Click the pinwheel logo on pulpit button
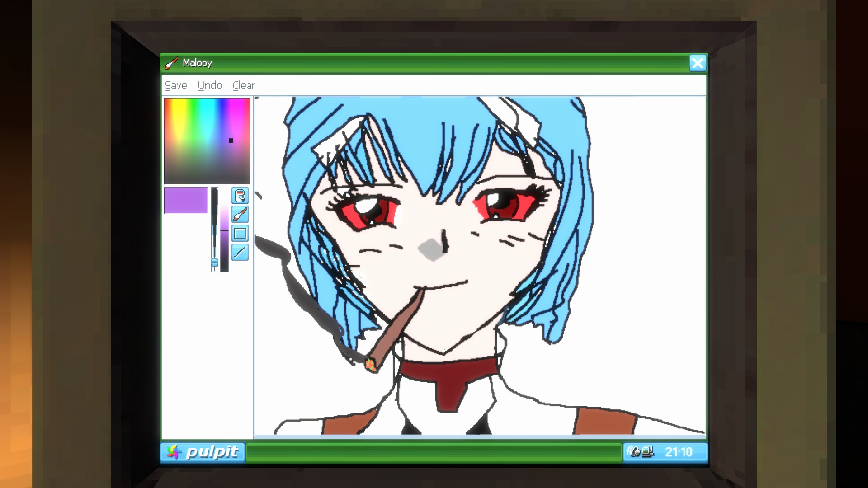Viewport: 868px width, 488px height. (174, 452)
